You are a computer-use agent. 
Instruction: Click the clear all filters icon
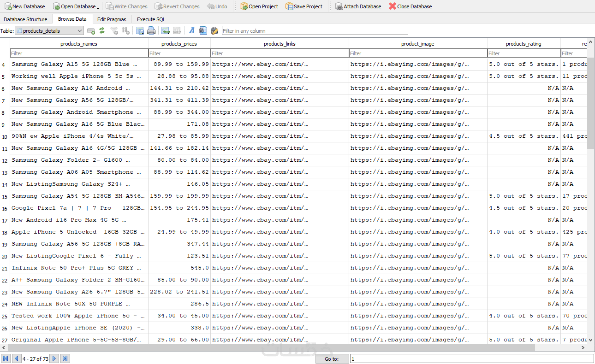click(114, 31)
